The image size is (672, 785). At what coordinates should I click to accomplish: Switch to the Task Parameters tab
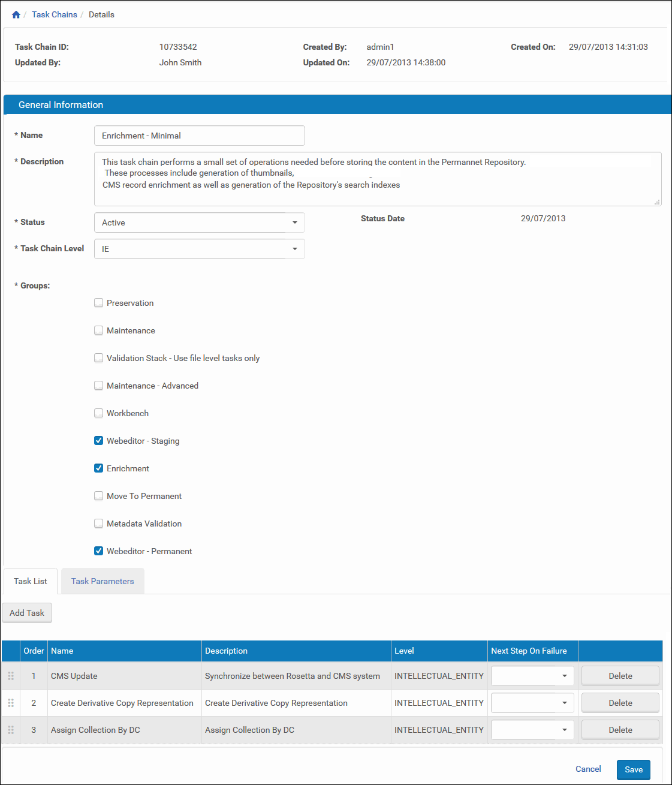(103, 581)
